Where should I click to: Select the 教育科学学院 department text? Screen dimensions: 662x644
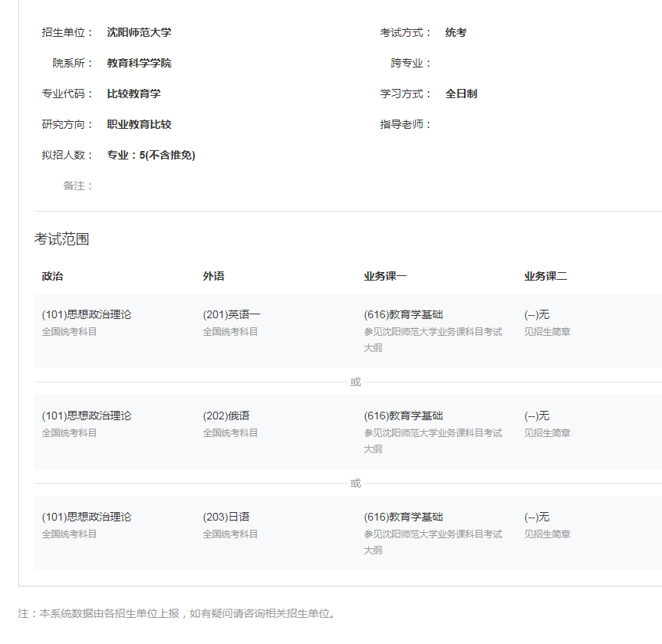click(139, 63)
